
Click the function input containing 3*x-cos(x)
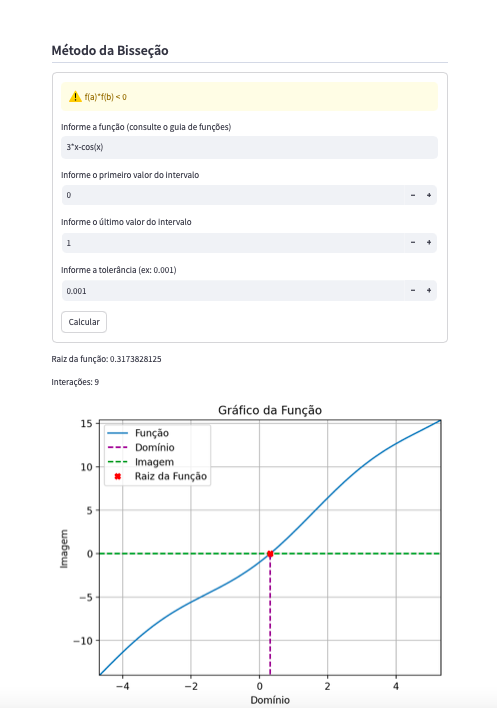249,147
